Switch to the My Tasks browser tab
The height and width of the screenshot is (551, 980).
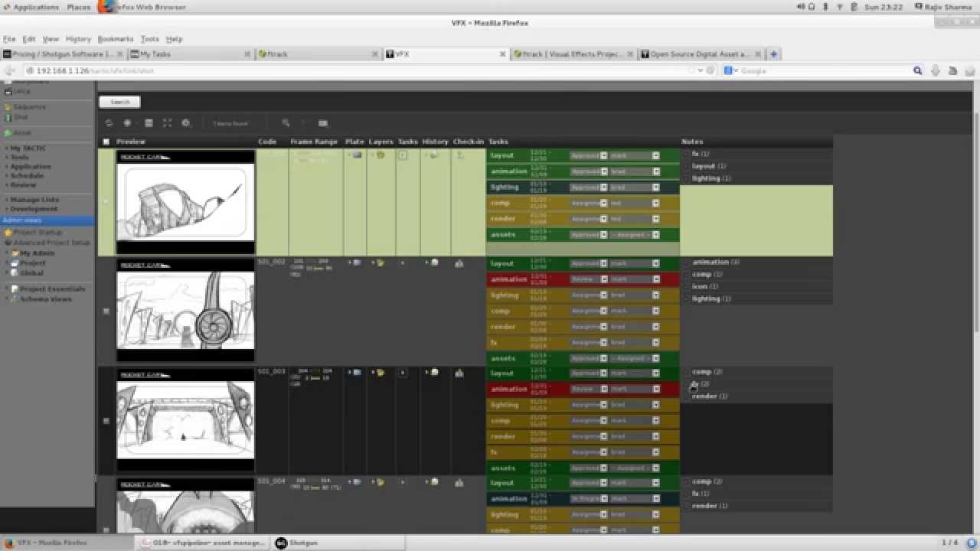click(190, 54)
